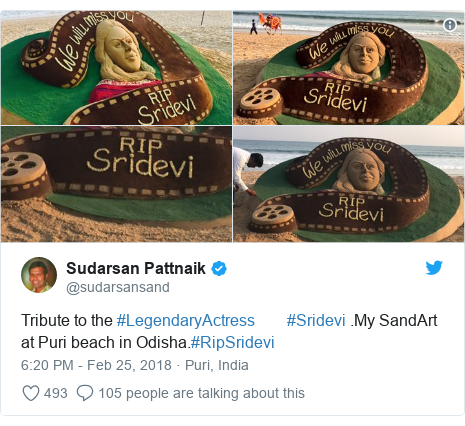The height and width of the screenshot is (426, 465).
Task: Click the info icon on the photo
Action: click(450, 25)
